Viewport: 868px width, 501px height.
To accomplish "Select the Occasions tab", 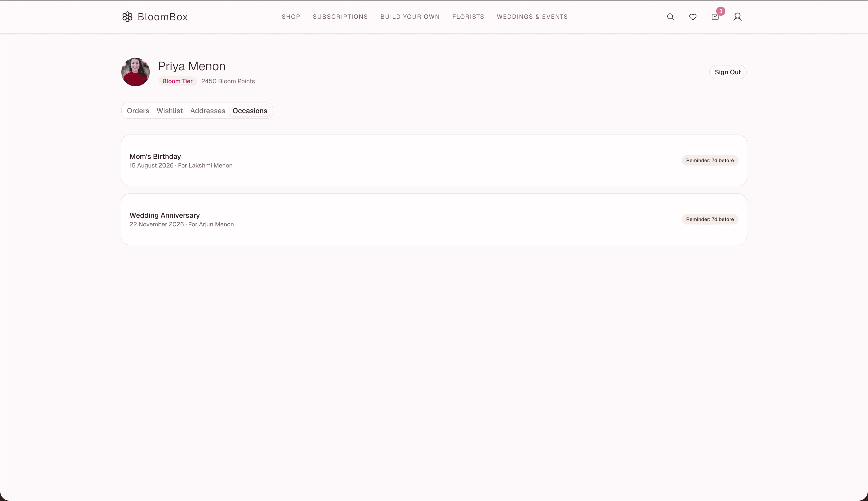I will 249,110.
